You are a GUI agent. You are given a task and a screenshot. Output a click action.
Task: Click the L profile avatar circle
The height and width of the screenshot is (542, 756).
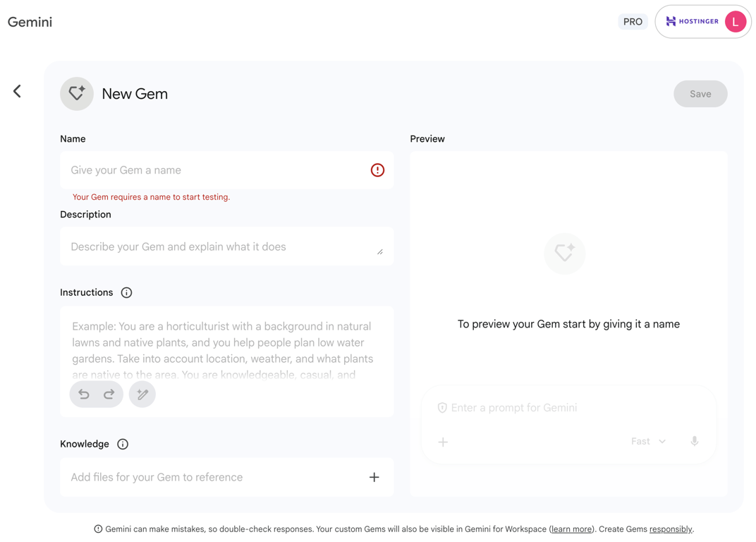coord(735,21)
